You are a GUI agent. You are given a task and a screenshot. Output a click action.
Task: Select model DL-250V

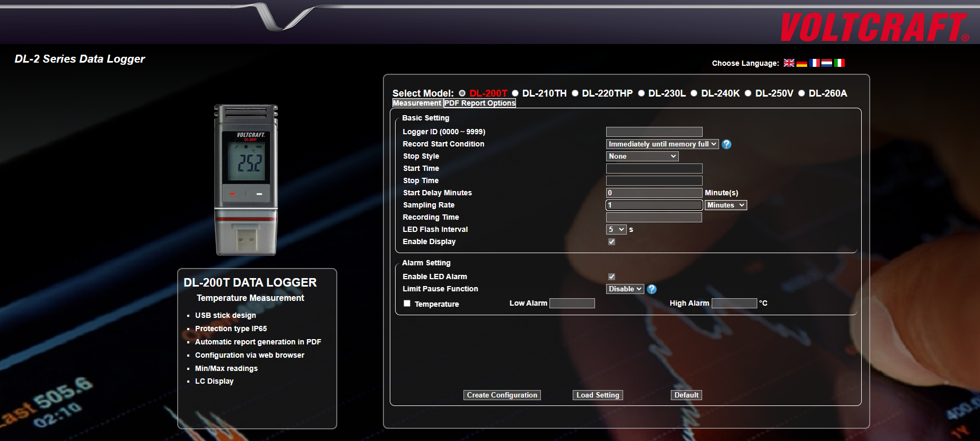coord(748,93)
